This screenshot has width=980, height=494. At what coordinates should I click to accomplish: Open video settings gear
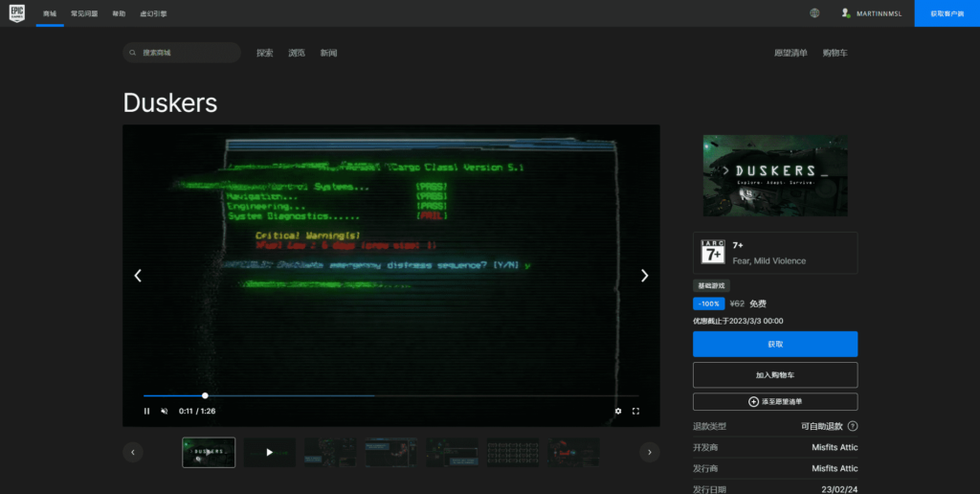[x=618, y=411]
